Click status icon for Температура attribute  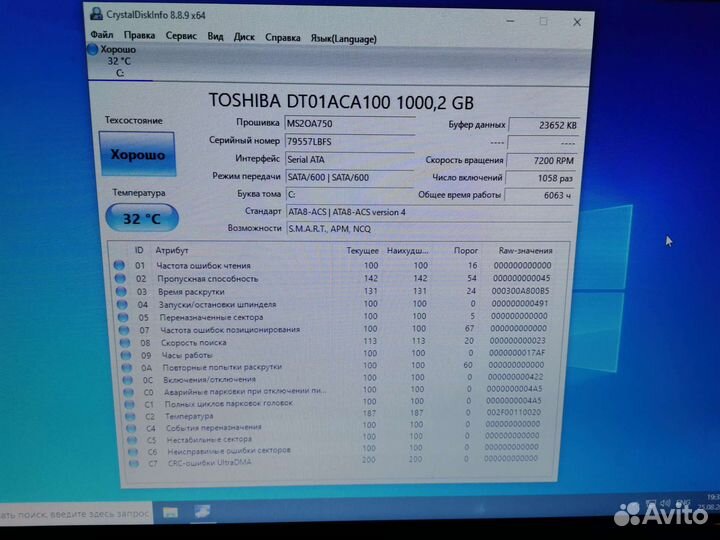pos(130,416)
